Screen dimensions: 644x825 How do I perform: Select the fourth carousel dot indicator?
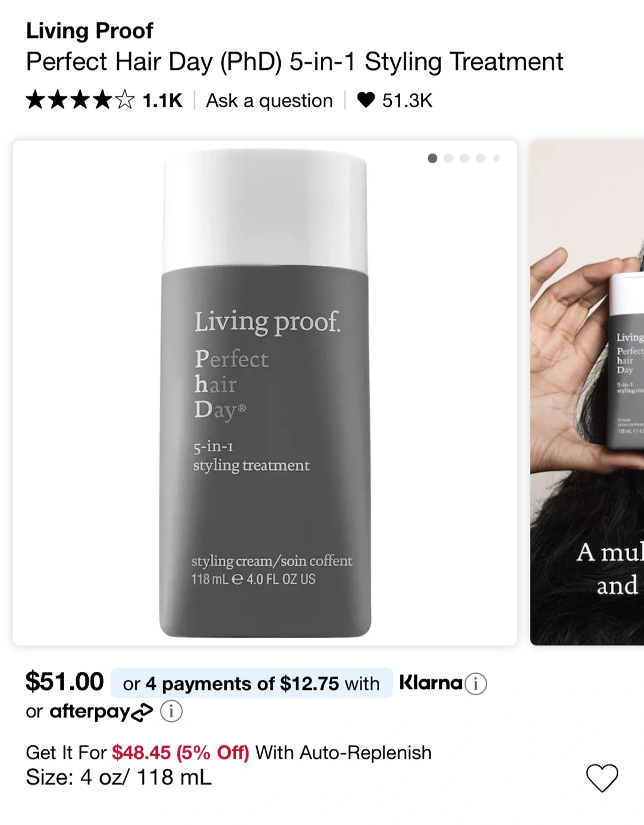[481, 158]
